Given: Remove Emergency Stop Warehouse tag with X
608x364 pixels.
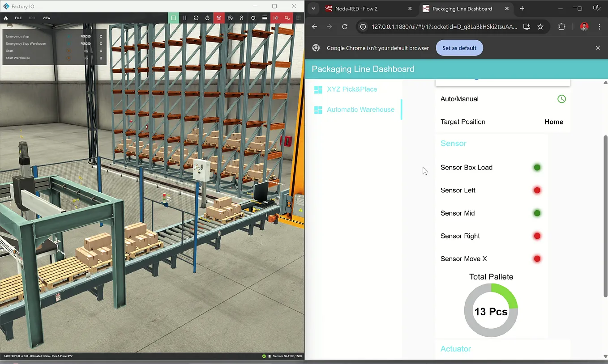Looking at the screenshot, I should (101, 44).
